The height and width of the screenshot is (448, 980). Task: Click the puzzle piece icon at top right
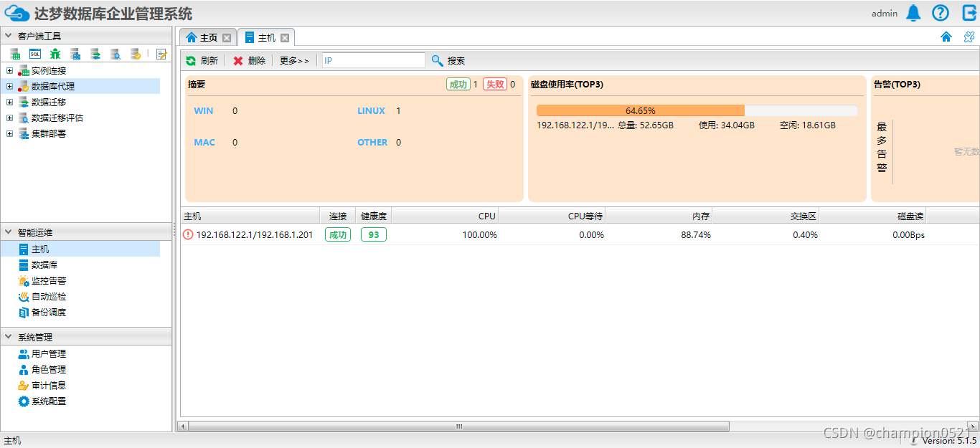pos(969,37)
